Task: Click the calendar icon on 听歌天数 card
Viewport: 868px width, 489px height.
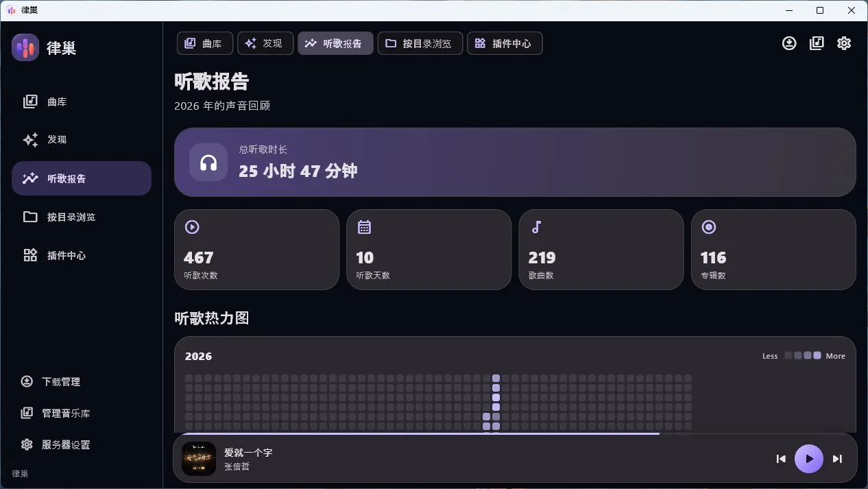Action: (364, 227)
